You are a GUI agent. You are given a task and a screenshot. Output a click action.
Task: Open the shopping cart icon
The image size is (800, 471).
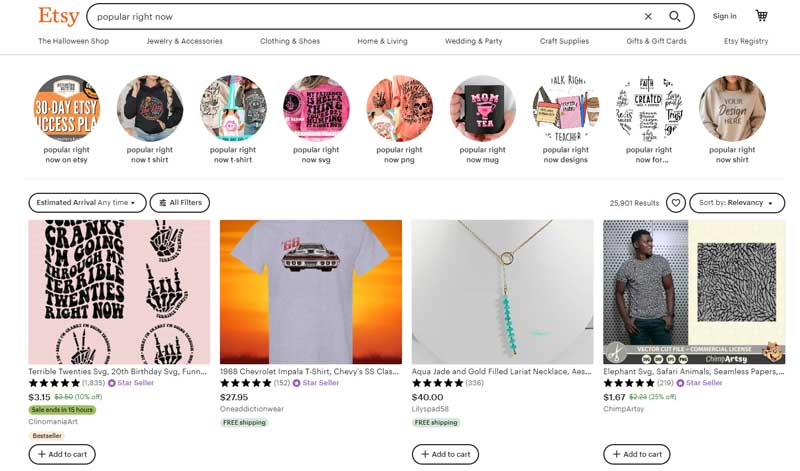coord(762,16)
